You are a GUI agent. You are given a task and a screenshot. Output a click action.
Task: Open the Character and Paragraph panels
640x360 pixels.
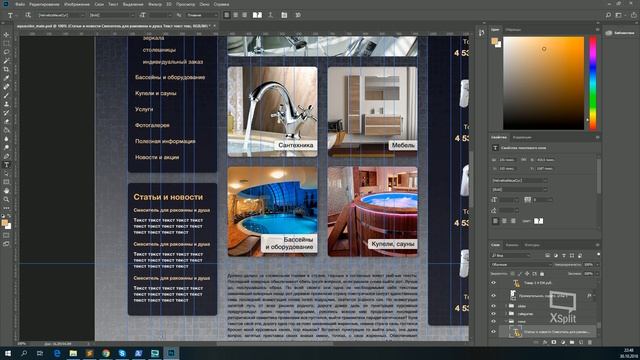click(x=284, y=15)
